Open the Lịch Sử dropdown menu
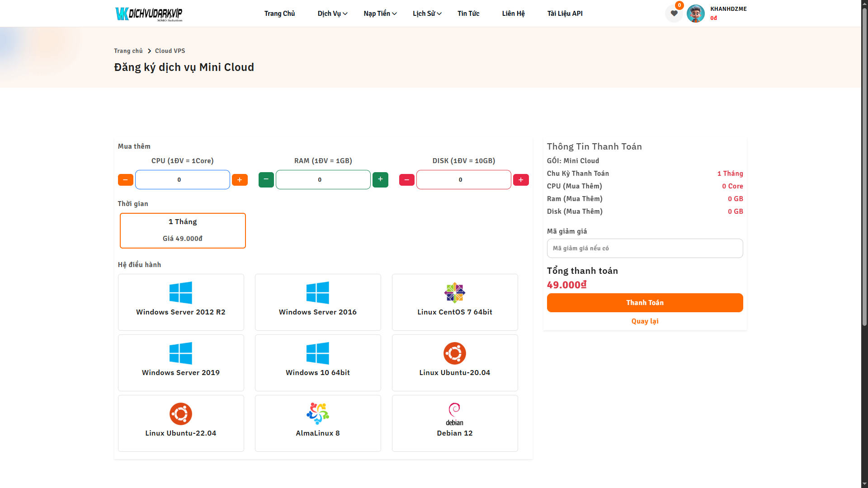The image size is (868, 488). click(427, 14)
